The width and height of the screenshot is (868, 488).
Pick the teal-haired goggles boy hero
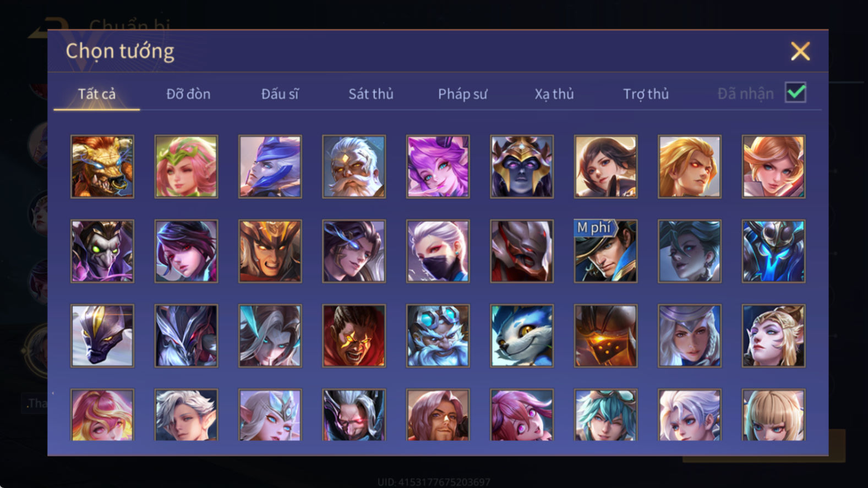[x=605, y=415]
